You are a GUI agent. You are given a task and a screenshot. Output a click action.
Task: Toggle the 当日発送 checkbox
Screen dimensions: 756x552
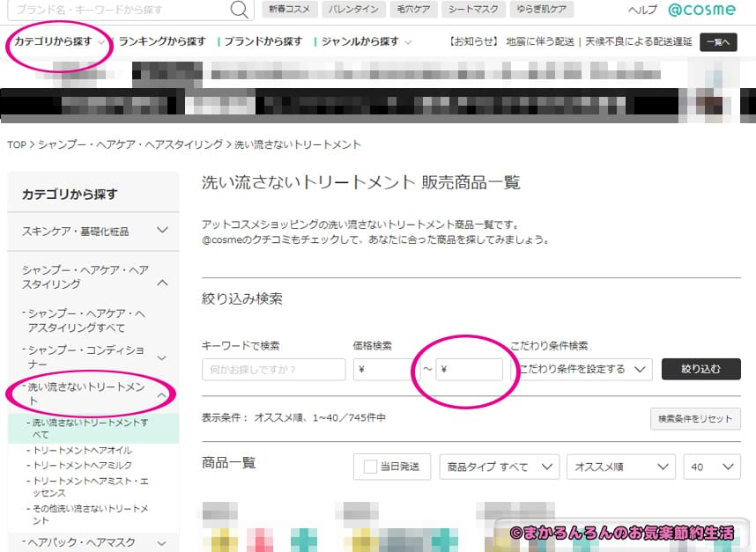click(x=370, y=467)
